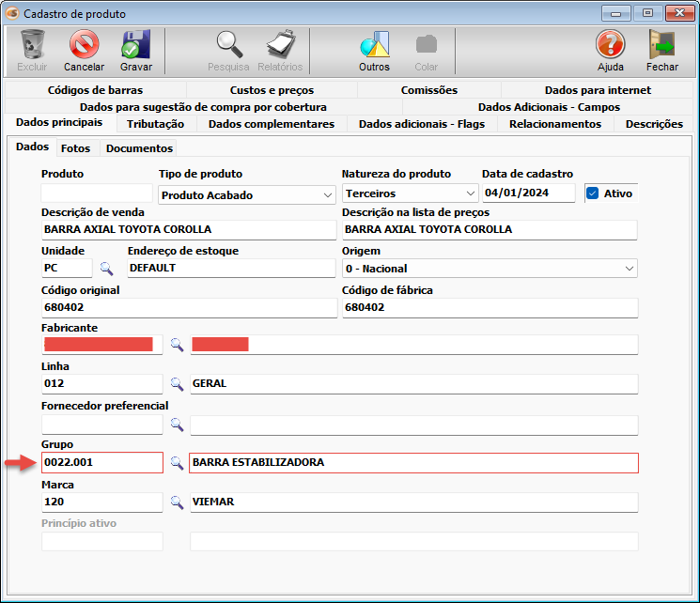
Task: Search Fabricante using magnifier icon
Action: point(177,346)
